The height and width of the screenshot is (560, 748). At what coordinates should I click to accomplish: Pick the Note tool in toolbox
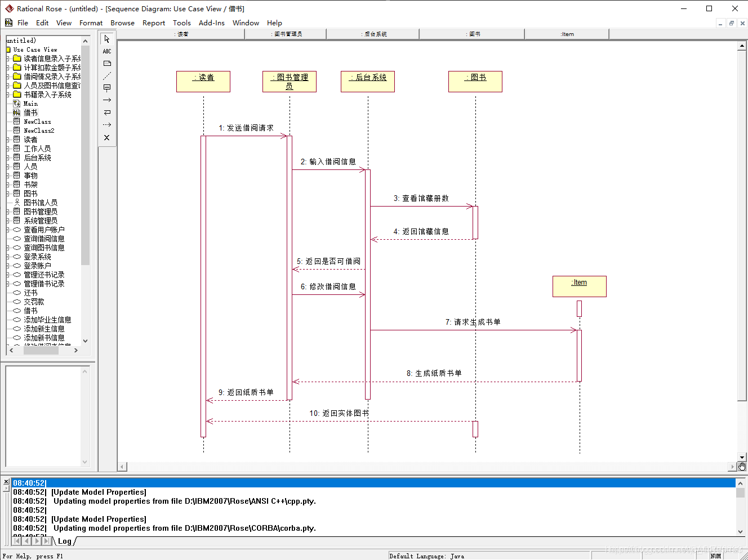tap(107, 64)
